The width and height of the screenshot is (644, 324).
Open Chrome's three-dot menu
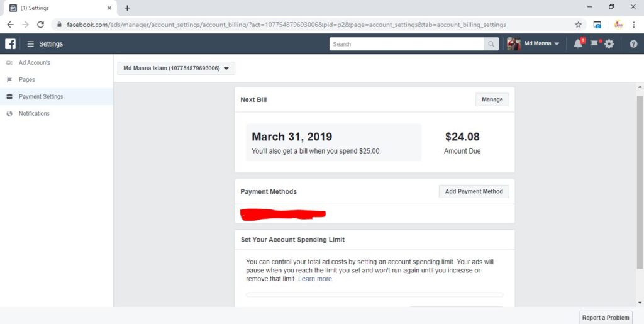634,25
